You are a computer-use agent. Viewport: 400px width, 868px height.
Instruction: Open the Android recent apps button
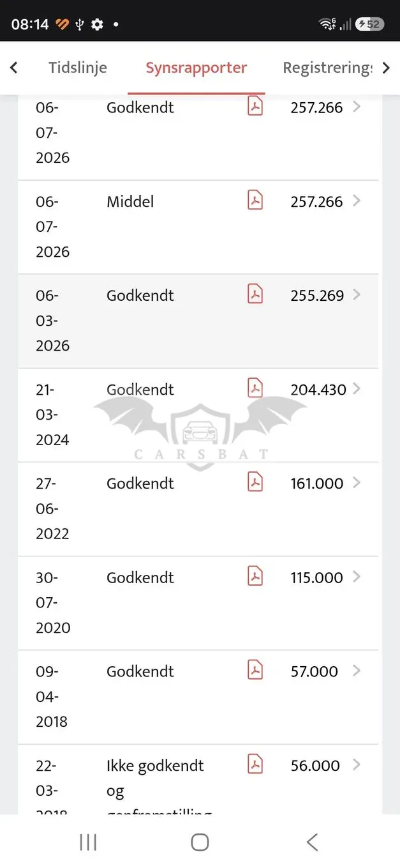pos(88,842)
